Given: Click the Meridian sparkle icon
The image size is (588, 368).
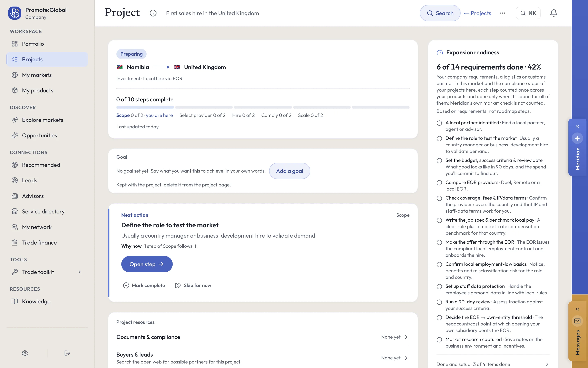Looking at the screenshot, I should [x=577, y=138].
